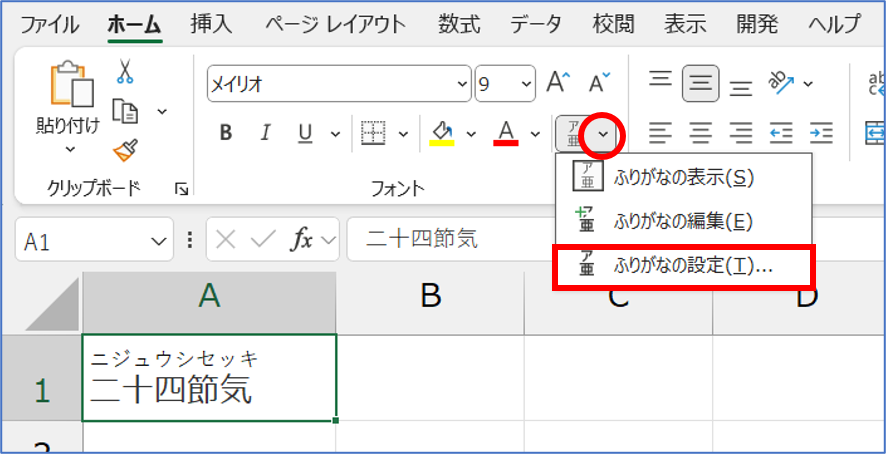This screenshot has width=886, height=454.
Task: Select the ホーム ribbon tab
Action: click(134, 24)
